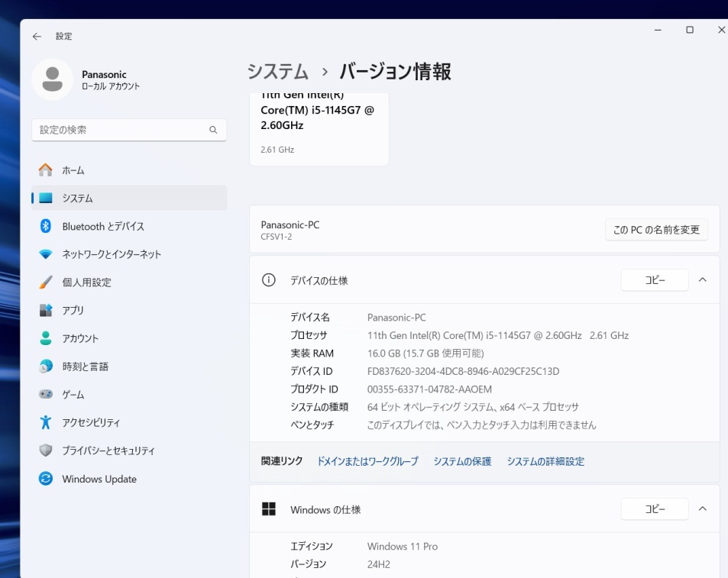728x578 pixels.
Task: Open プライバシーとセキュリティ settings
Action: pos(129,450)
